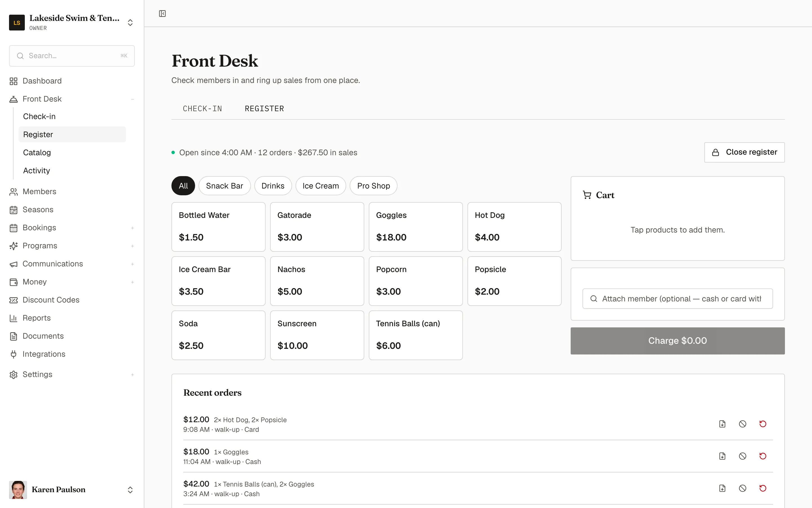
Task: Add Hot Dog to the cart
Action: (514, 227)
